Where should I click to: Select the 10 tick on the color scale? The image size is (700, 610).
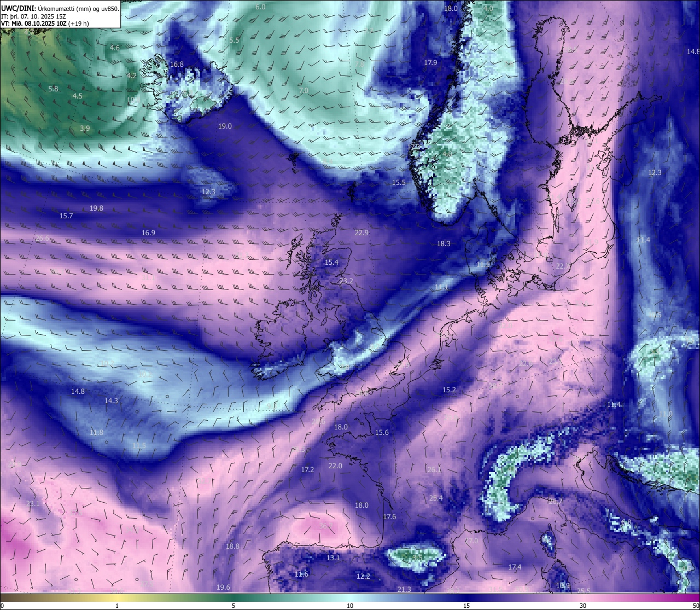(350, 606)
